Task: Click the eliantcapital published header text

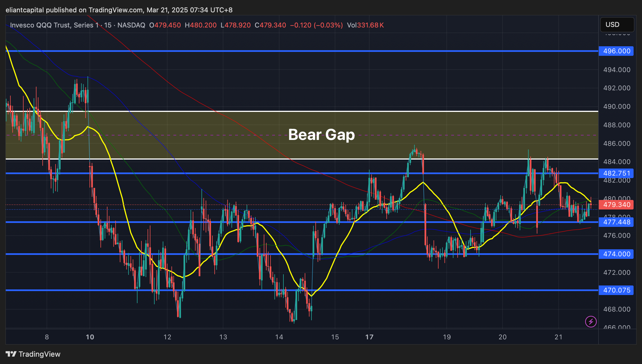Action: (119, 10)
